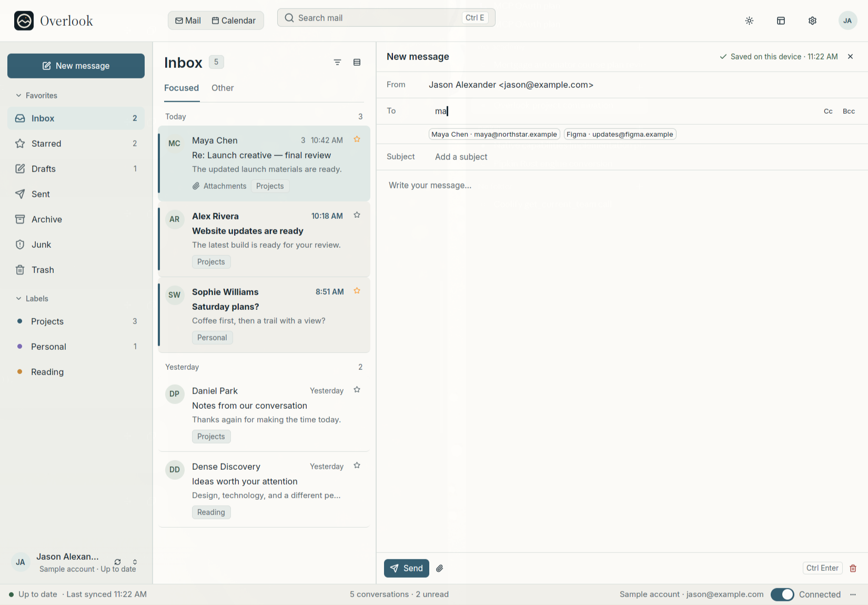This screenshot has width=868, height=605.
Task: Open the Drafts folder
Action: (x=76, y=169)
